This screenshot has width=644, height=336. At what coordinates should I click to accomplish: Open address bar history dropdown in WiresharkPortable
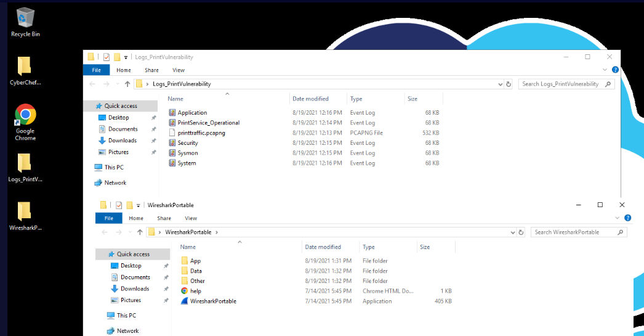(x=513, y=232)
